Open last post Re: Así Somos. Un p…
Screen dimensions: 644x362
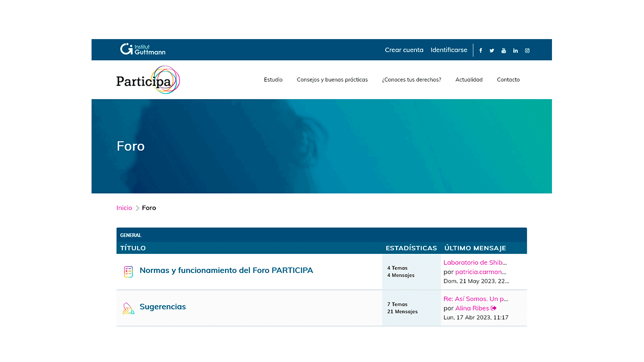point(476,299)
